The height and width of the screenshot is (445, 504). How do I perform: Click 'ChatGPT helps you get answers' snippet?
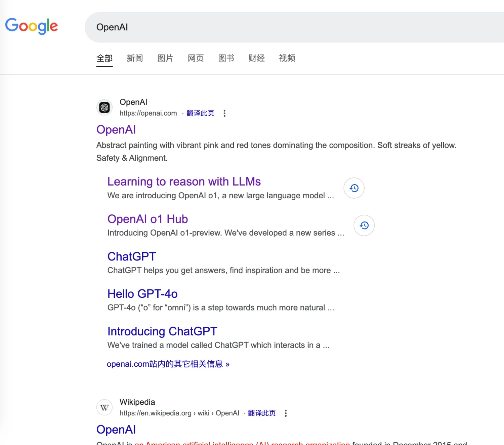click(x=224, y=271)
